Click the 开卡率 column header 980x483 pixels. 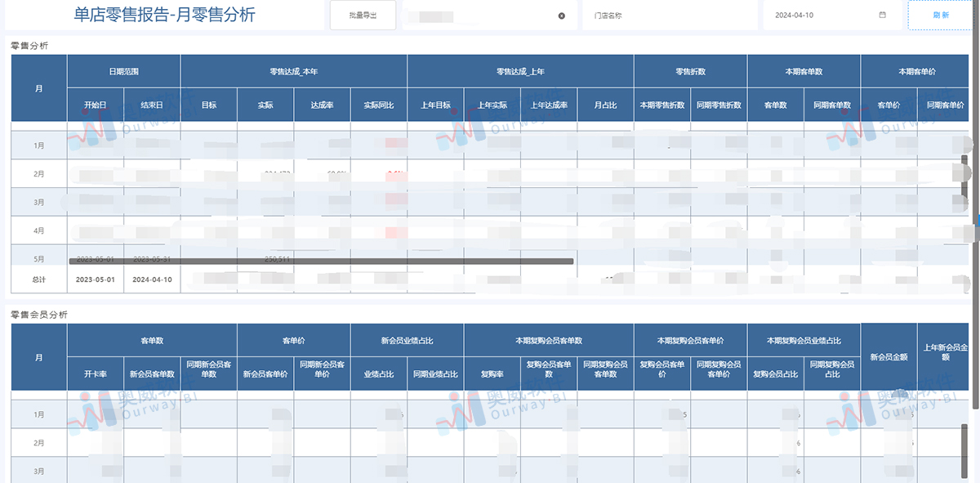click(96, 374)
